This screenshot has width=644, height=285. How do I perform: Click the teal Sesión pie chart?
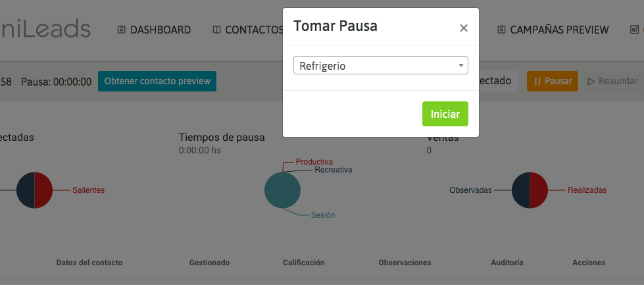point(282,190)
